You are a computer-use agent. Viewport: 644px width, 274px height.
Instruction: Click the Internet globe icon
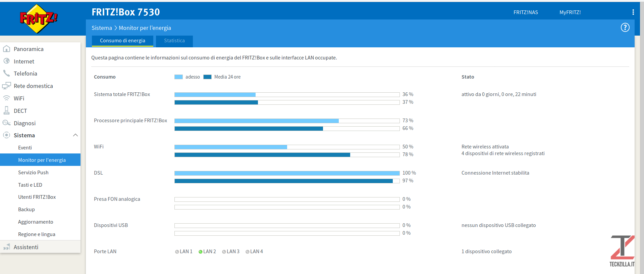(x=6, y=61)
